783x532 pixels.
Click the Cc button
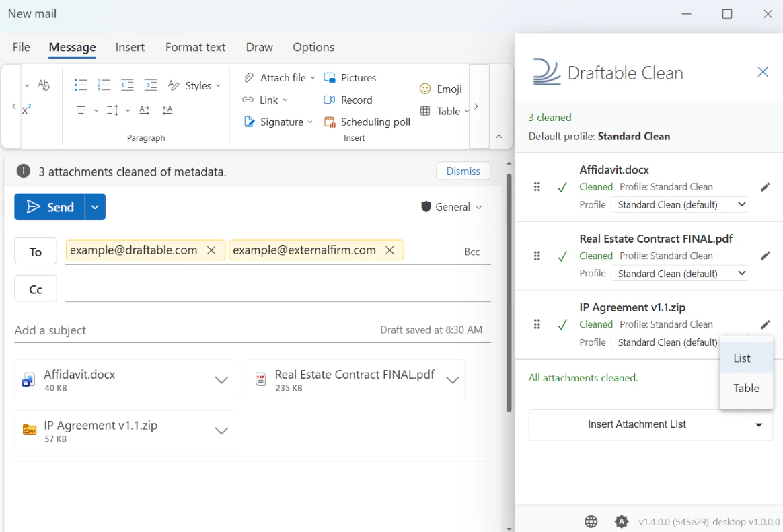click(36, 289)
